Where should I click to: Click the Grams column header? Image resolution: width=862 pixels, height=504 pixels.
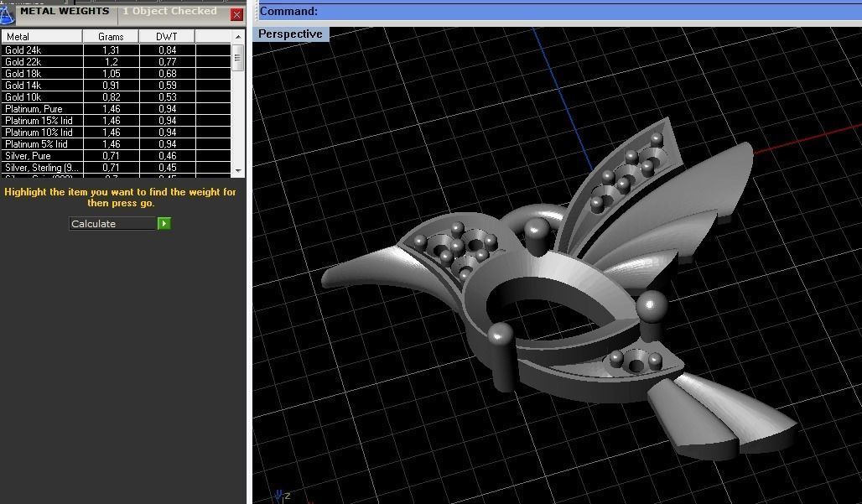point(111,37)
